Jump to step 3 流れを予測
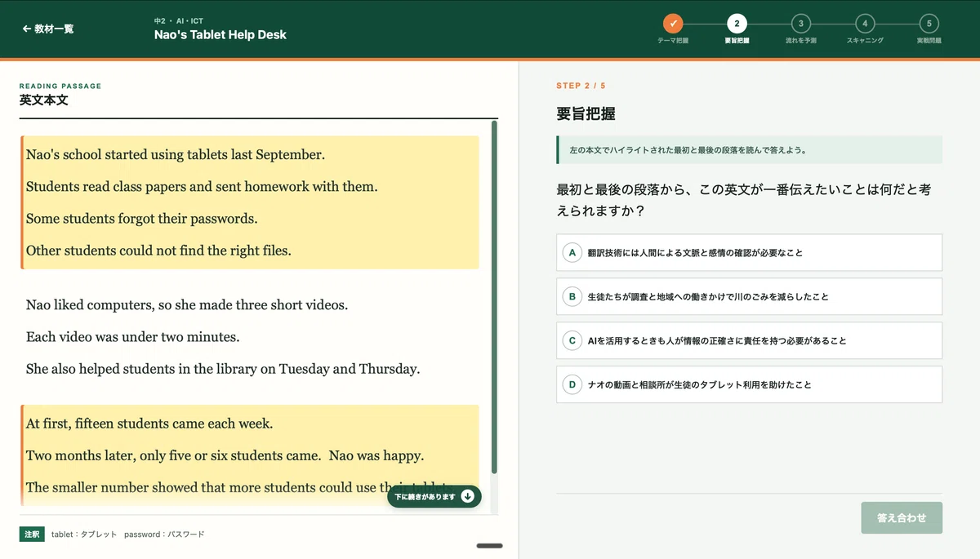The image size is (980, 559). click(x=801, y=24)
